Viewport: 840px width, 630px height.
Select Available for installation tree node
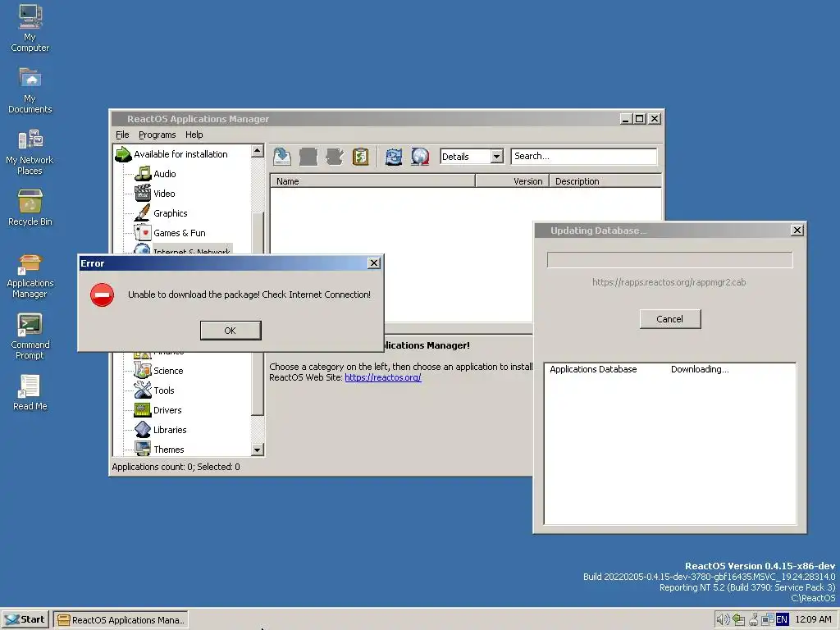(x=180, y=154)
